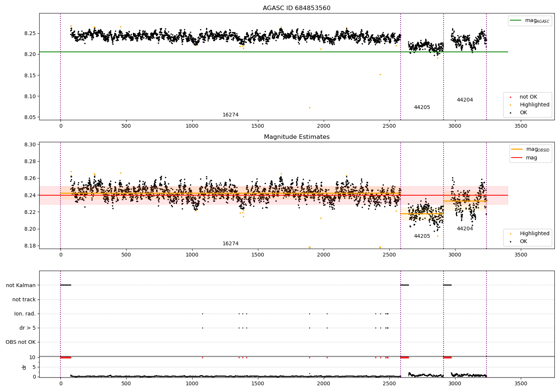Click OBSID label 16274 in Magnitude Estimates panel

pyautogui.click(x=230, y=244)
